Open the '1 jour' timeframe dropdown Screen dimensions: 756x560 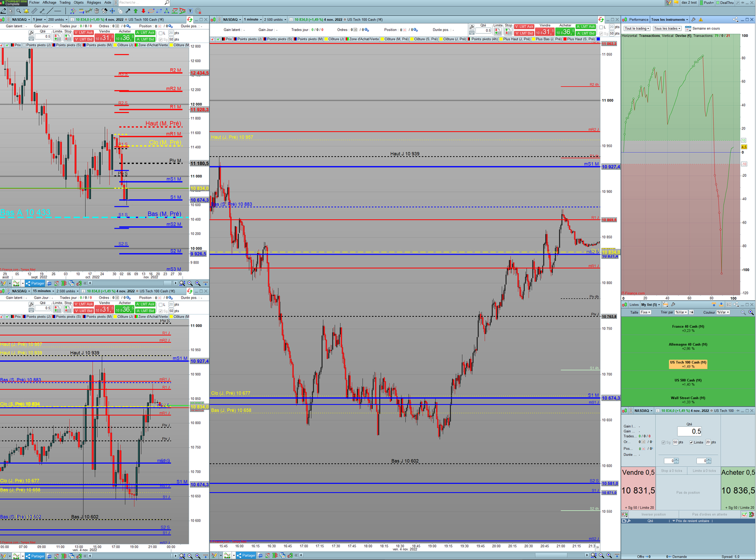click(x=39, y=20)
